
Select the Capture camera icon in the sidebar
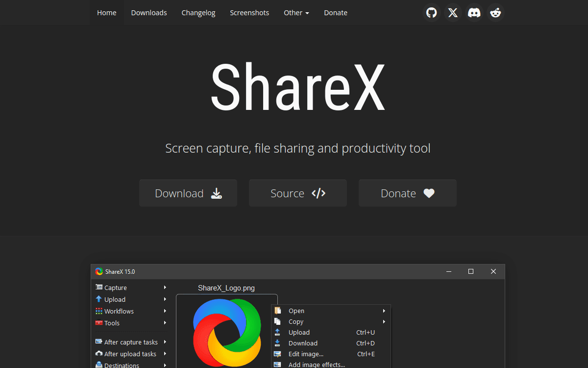click(x=99, y=288)
